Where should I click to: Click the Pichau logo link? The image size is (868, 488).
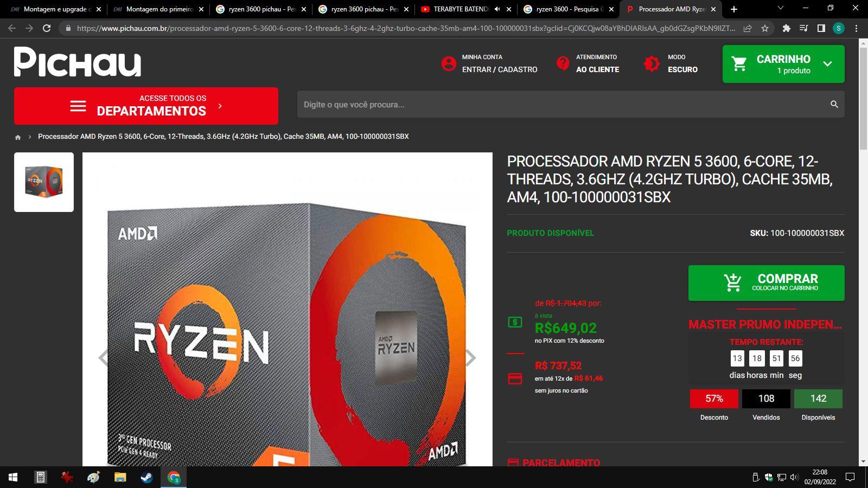[78, 61]
